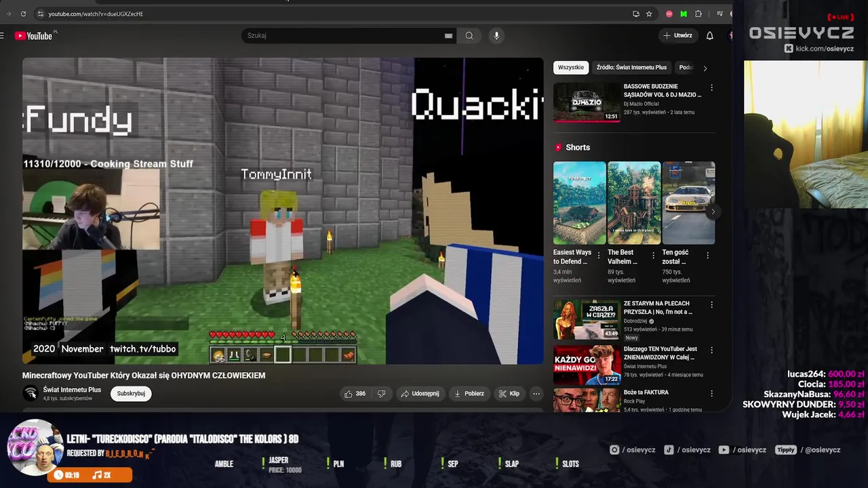Open the Ten gość został short thumbnail
The image size is (868, 488).
pyautogui.click(x=689, y=203)
